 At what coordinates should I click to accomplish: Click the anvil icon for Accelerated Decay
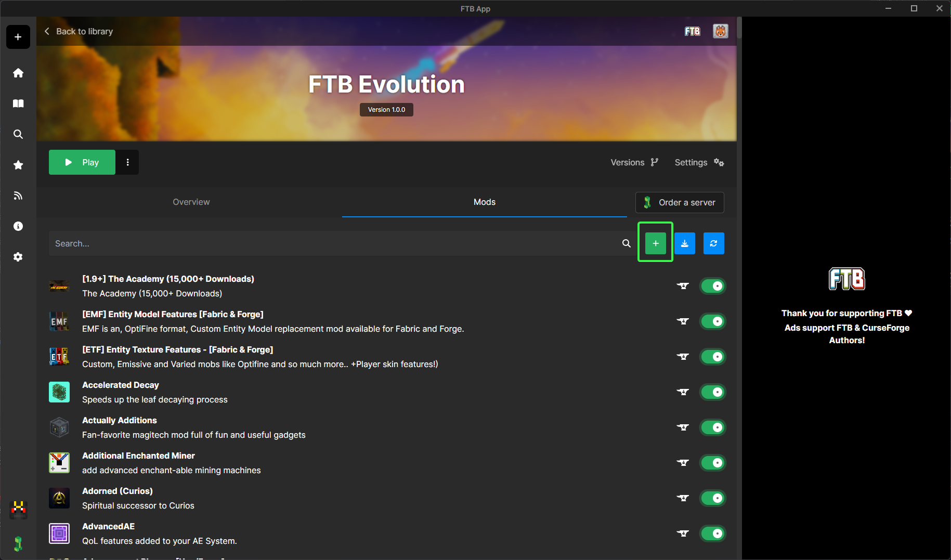(683, 392)
